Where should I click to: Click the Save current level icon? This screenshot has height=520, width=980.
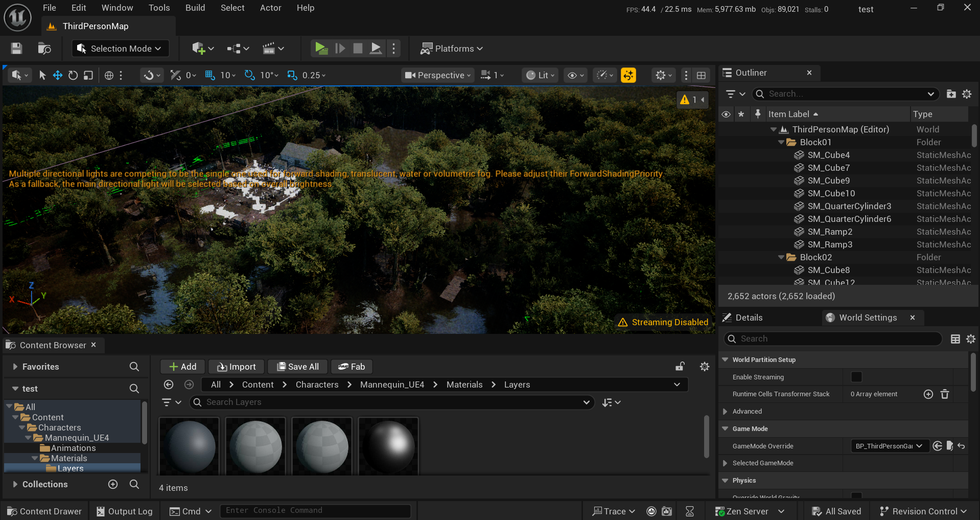(16, 48)
